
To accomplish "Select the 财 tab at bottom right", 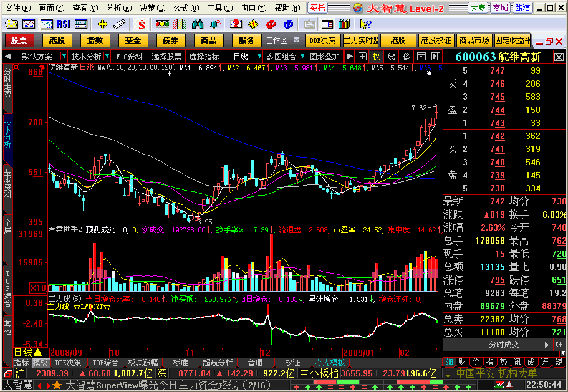I will pyautogui.click(x=462, y=362).
